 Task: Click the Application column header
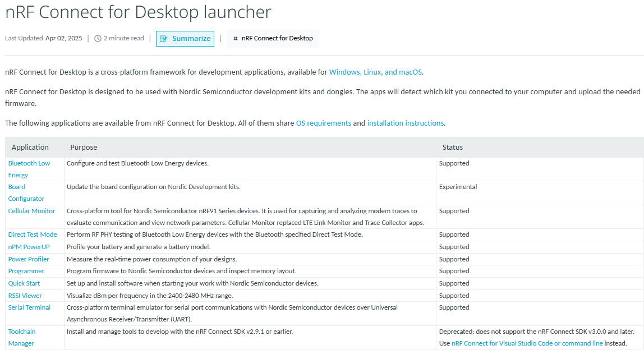pos(30,148)
